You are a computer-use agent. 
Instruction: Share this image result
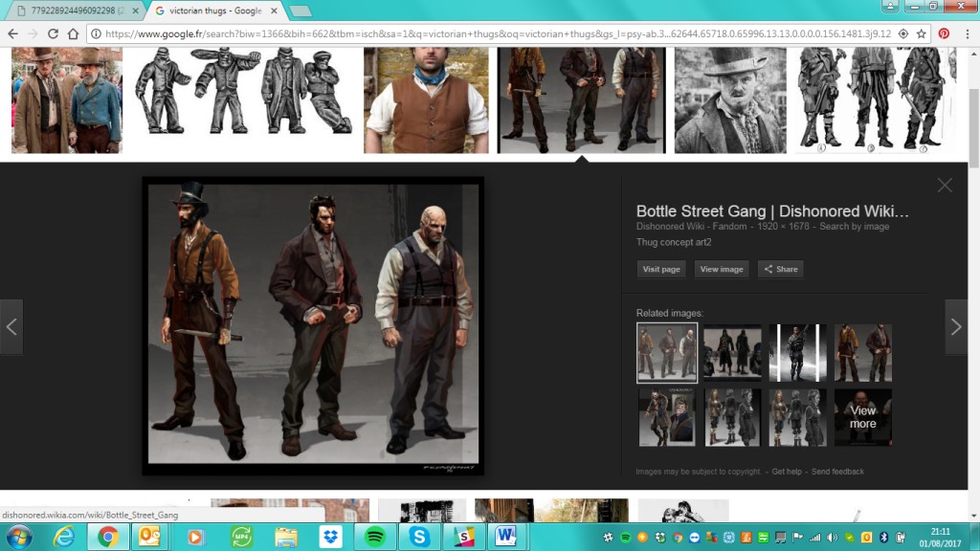(781, 269)
